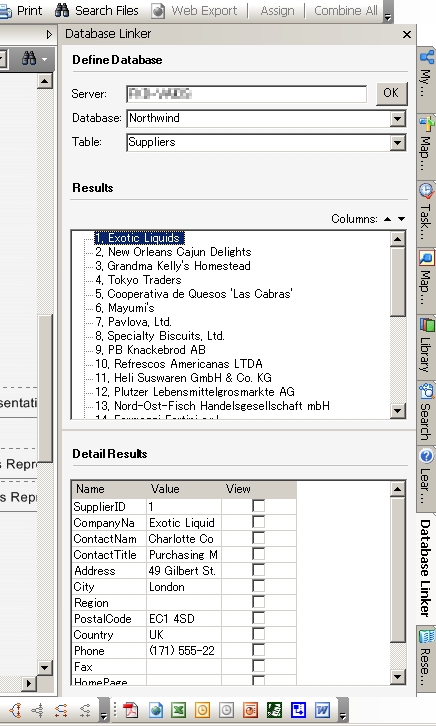Viewport: 436px width, 726px height.
Task: Open the Database dropdown showing Northwind
Action: (x=397, y=119)
